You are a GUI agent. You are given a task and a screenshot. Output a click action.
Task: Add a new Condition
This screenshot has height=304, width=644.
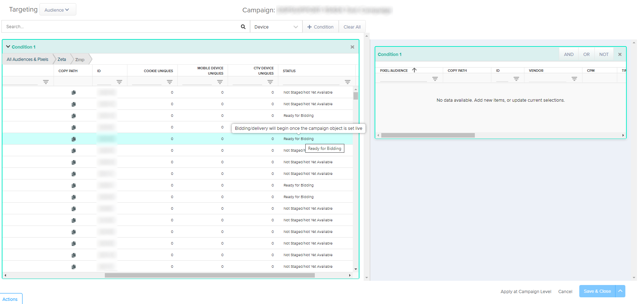320,27
